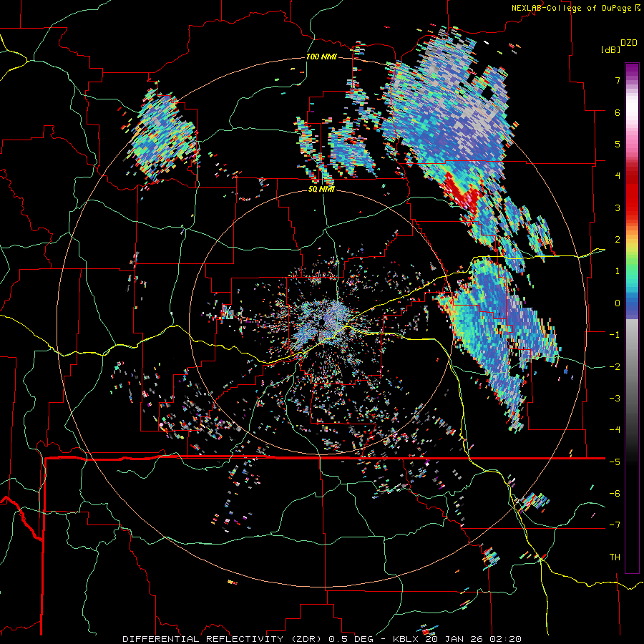644x644 pixels.
Task: Click the 7 dB label on color scale
Action: coord(618,80)
